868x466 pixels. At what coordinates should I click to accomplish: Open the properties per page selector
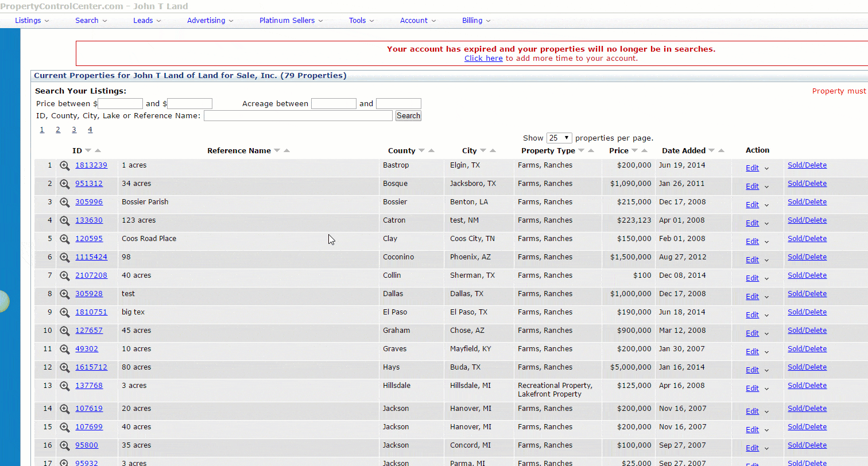click(559, 138)
